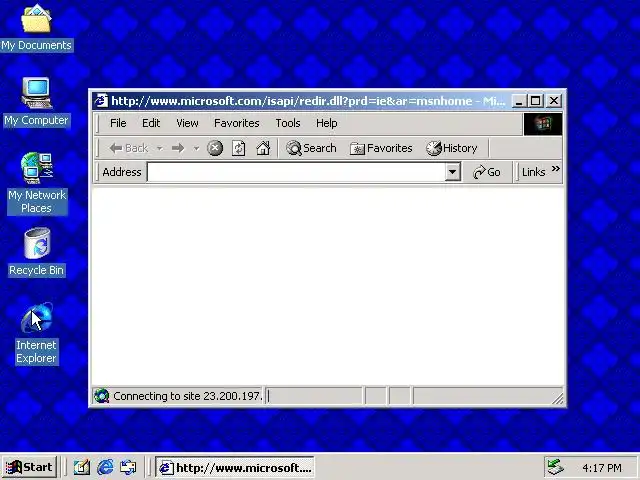Launch Internet Explorer from Quick Launch
Viewport: 640px width, 480px height.
click(105, 467)
